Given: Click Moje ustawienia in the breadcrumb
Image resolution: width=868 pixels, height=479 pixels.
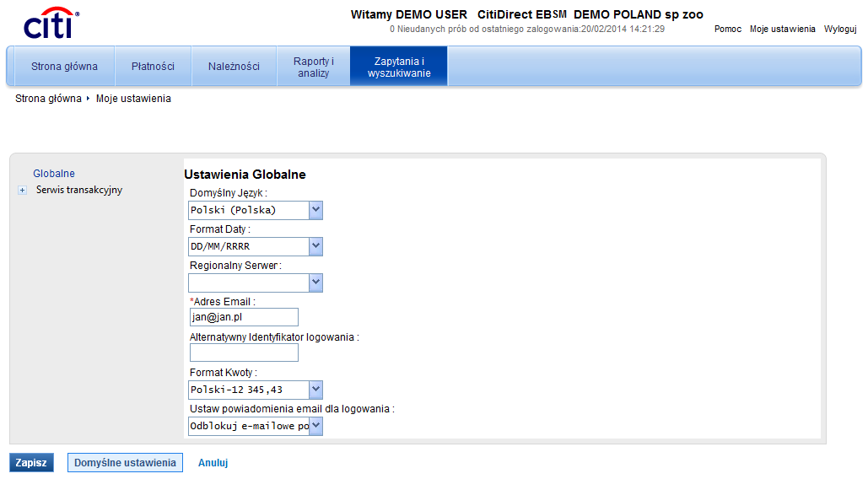Looking at the screenshot, I should tap(133, 99).
